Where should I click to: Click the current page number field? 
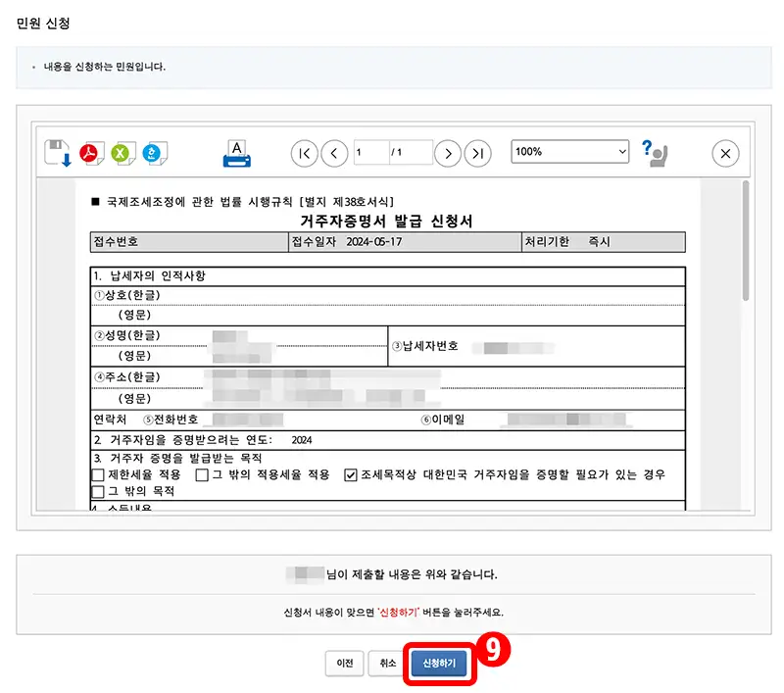pos(371,152)
